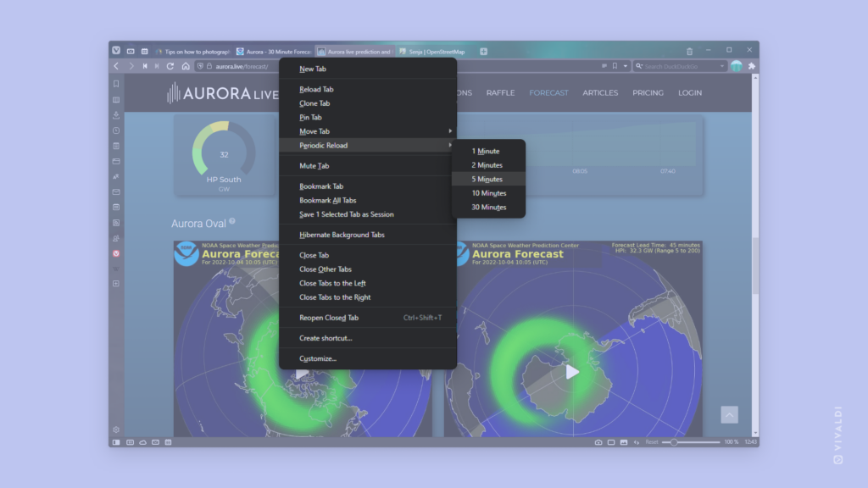Expand the Move Tab submenu

pyautogui.click(x=368, y=131)
